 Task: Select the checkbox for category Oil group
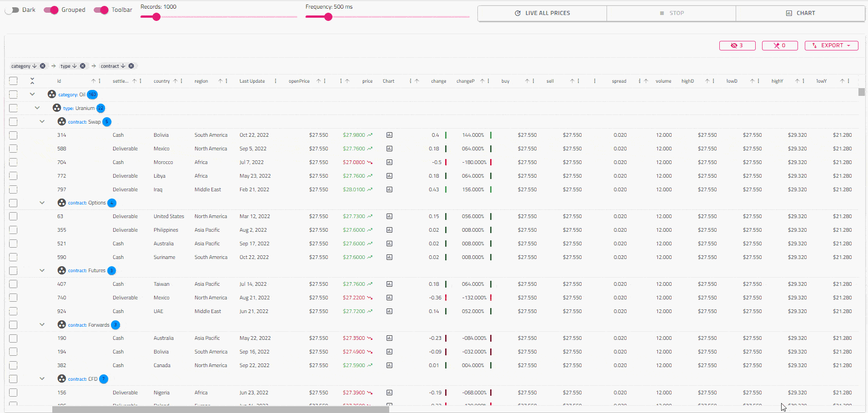pyautogui.click(x=13, y=95)
